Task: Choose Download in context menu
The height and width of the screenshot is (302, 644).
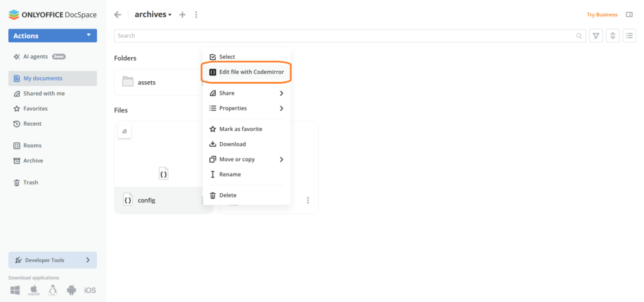Action: pos(247,144)
